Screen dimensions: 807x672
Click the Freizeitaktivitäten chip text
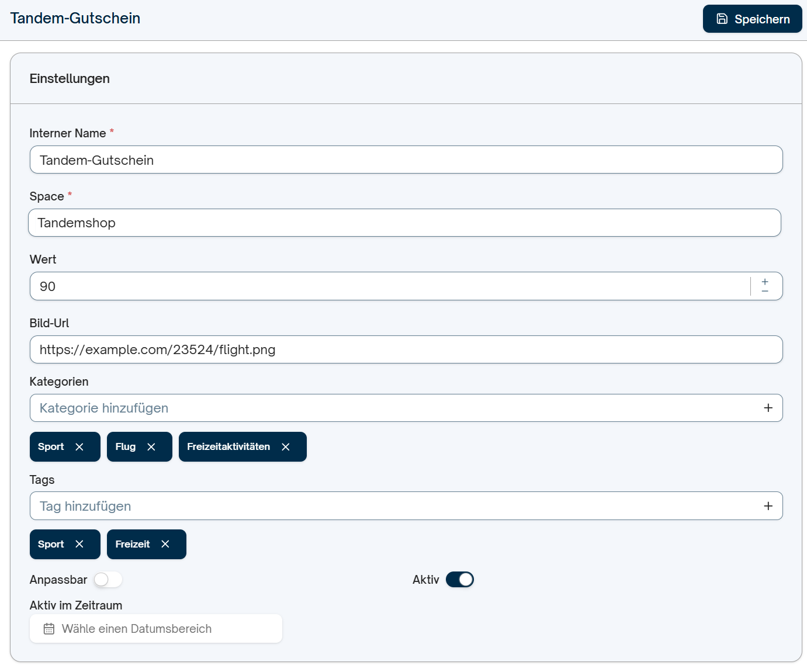(x=228, y=446)
